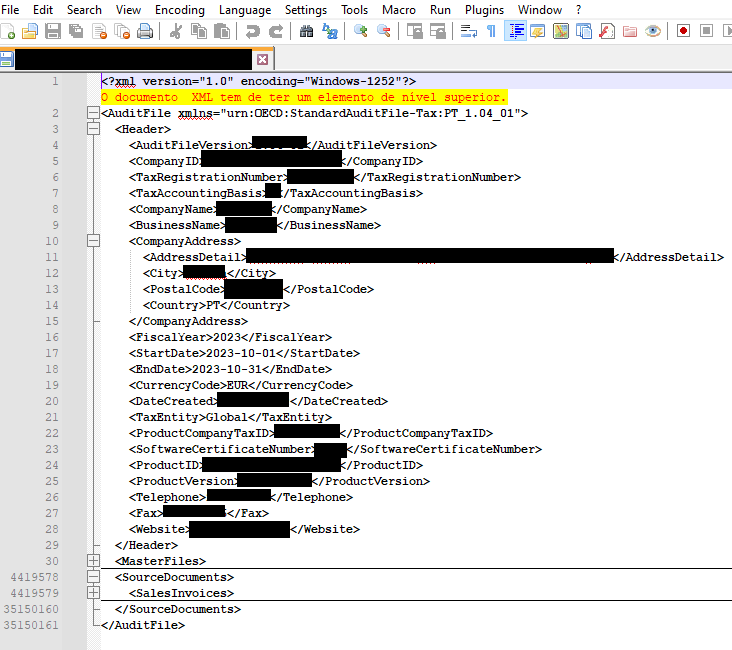Open the Plugins menu
This screenshot has width=732, height=650.
point(484,9)
